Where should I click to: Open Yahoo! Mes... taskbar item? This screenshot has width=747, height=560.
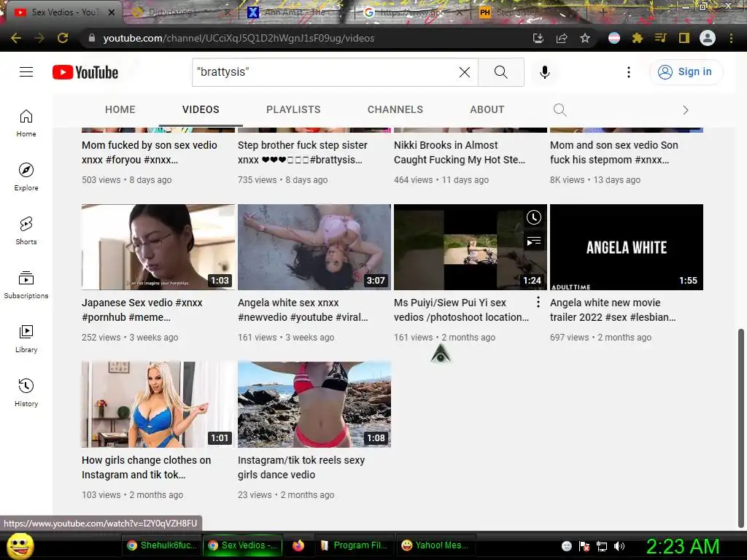pos(436,545)
